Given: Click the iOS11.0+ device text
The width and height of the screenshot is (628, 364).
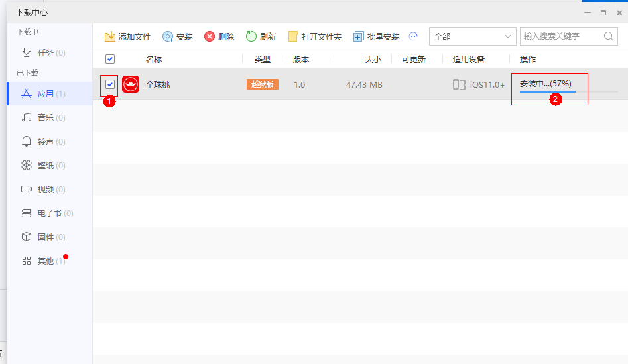Looking at the screenshot, I should (x=487, y=84).
